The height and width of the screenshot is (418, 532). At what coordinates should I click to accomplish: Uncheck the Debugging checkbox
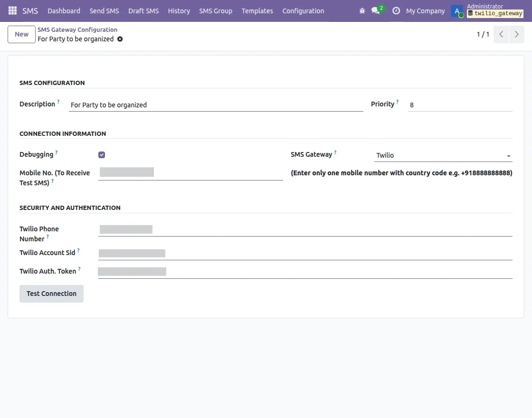pyautogui.click(x=102, y=155)
